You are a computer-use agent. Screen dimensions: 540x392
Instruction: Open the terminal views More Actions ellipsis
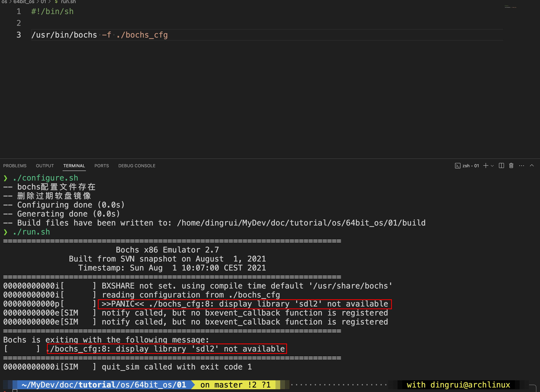[x=521, y=166]
